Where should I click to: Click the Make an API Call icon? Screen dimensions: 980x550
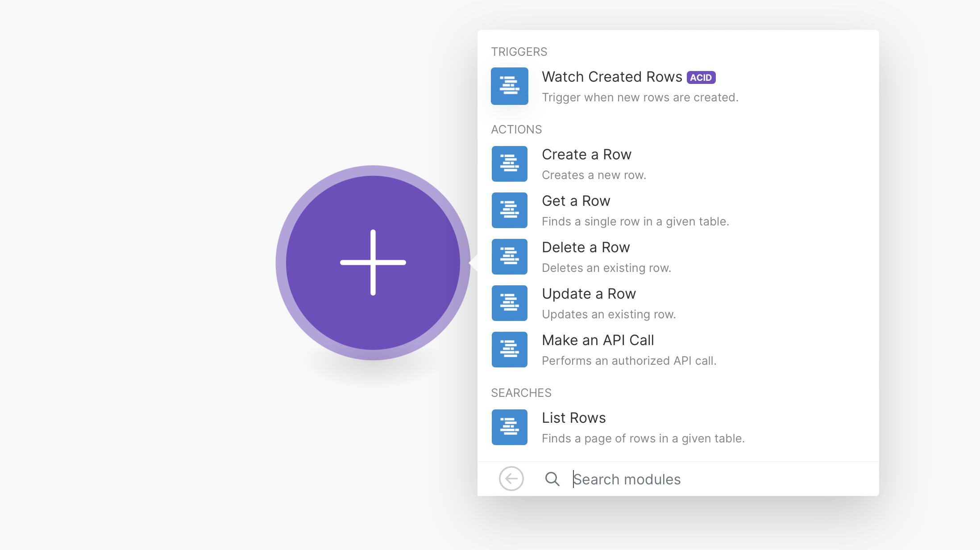pyautogui.click(x=509, y=350)
